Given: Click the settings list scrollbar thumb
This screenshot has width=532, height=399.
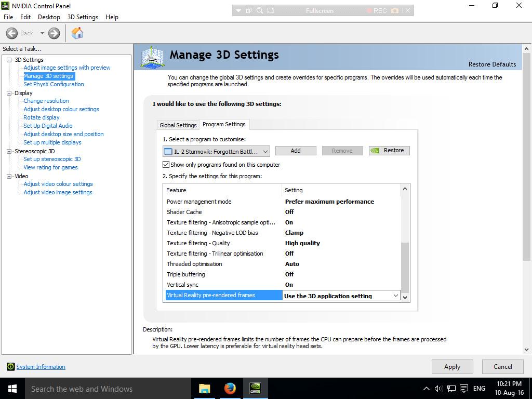Looking at the screenshot, I should (405, 268).
